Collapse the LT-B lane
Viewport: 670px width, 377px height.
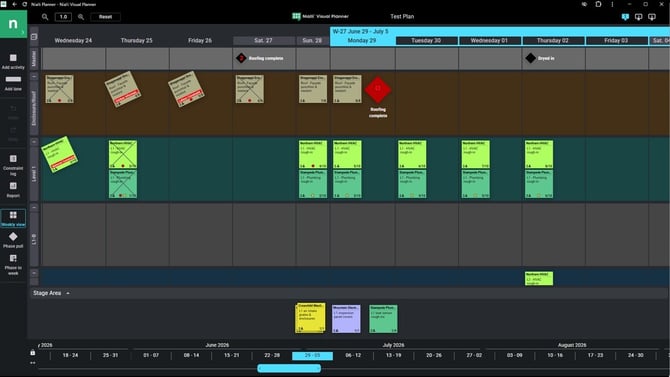(34, 207)
